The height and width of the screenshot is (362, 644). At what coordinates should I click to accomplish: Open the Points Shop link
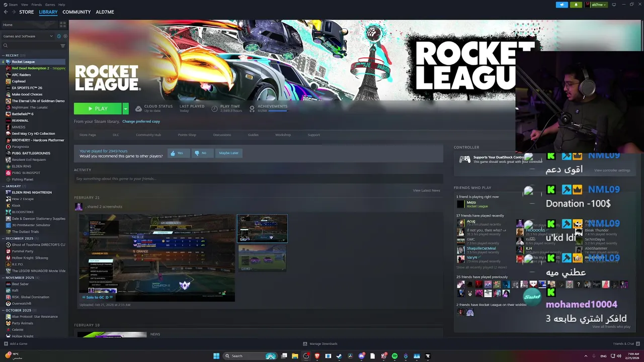[x=187, y=135]
